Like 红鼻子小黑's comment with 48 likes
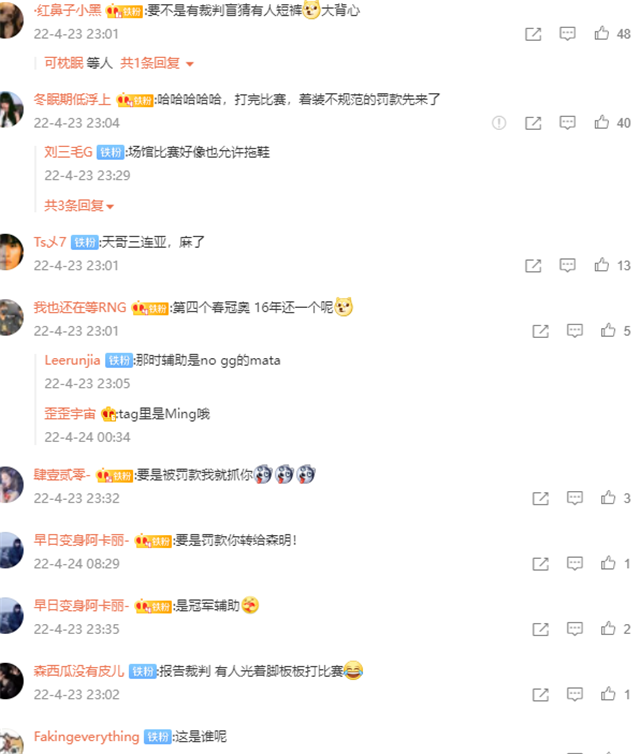Viewport: 640px width, 754px height. pyautogui.click(x=602, y=33)
